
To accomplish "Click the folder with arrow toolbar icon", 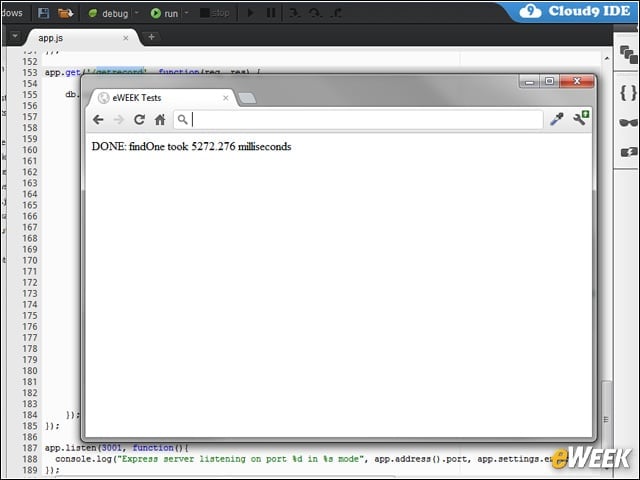I will pyautogui.click(x=65, y=13).
